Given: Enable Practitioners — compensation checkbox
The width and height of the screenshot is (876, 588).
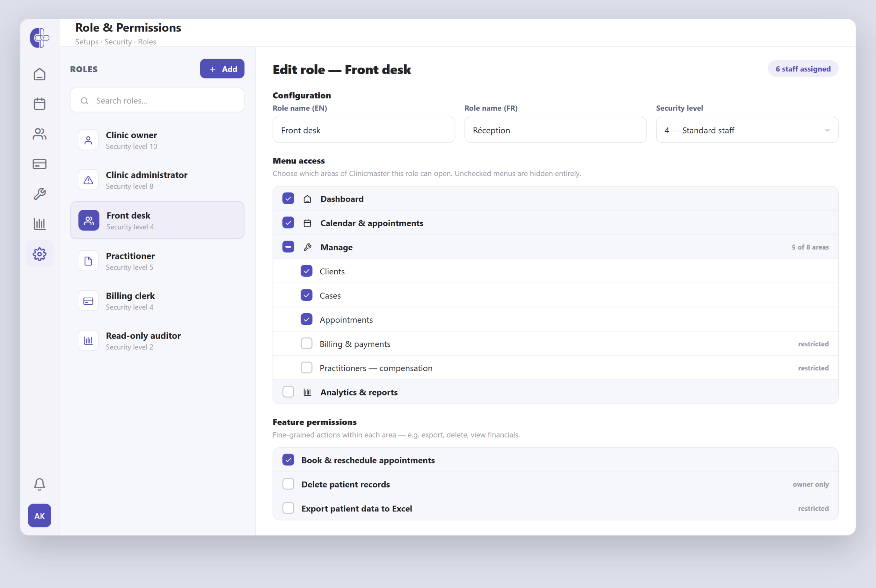Looking at the screenshot, I should [307, 367].
